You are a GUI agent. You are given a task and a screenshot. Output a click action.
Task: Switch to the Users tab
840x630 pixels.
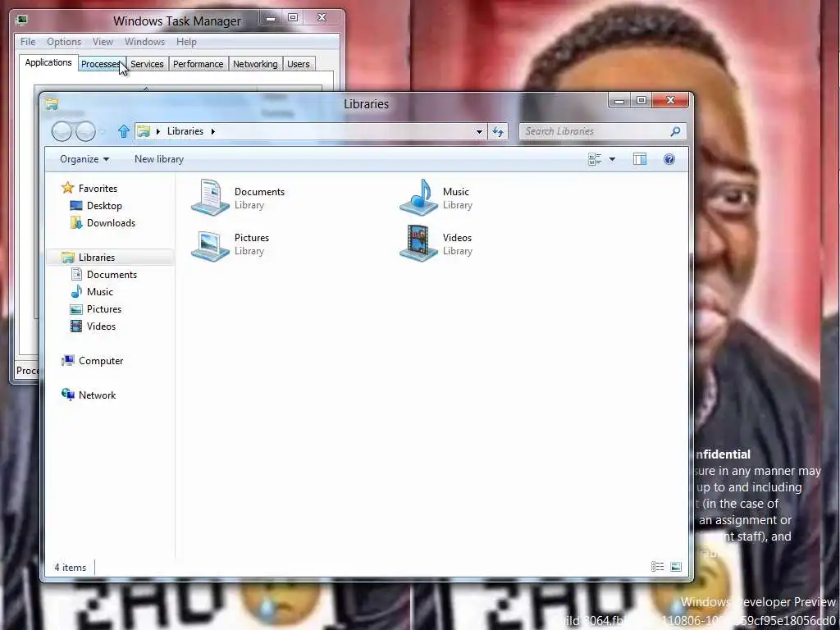(299, 64)
